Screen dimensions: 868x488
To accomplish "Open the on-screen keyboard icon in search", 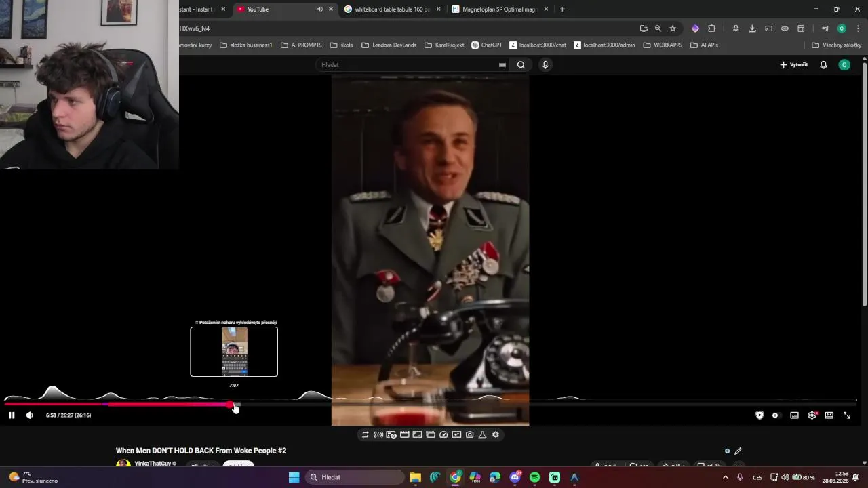I will 502,65.
